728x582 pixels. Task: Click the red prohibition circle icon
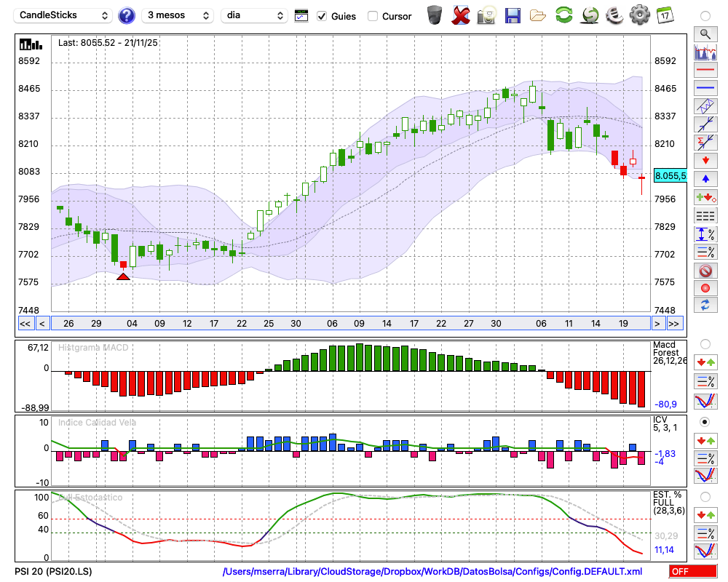coord(705,271)
